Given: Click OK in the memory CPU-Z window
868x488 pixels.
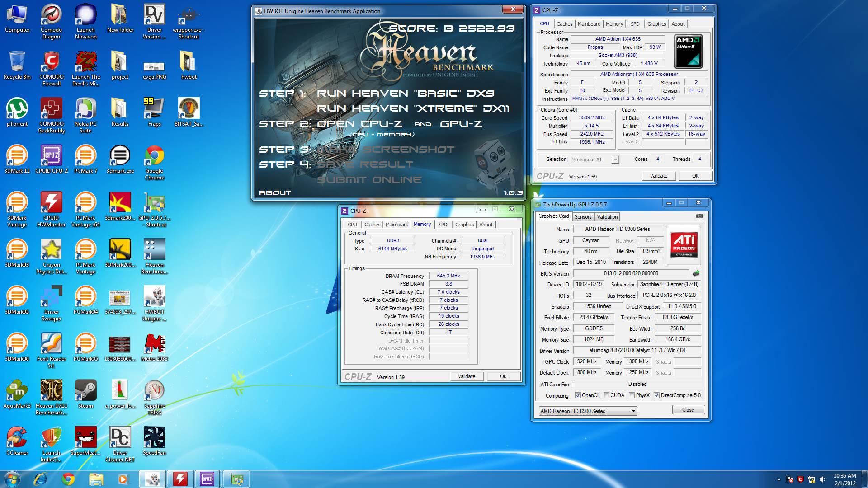Looking at the screenshot, I should coord(503,376).
